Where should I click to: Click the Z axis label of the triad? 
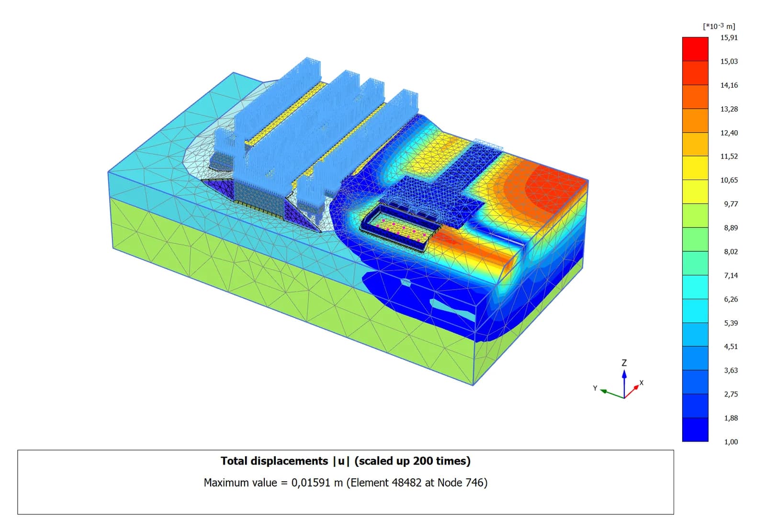click(624, 363)
